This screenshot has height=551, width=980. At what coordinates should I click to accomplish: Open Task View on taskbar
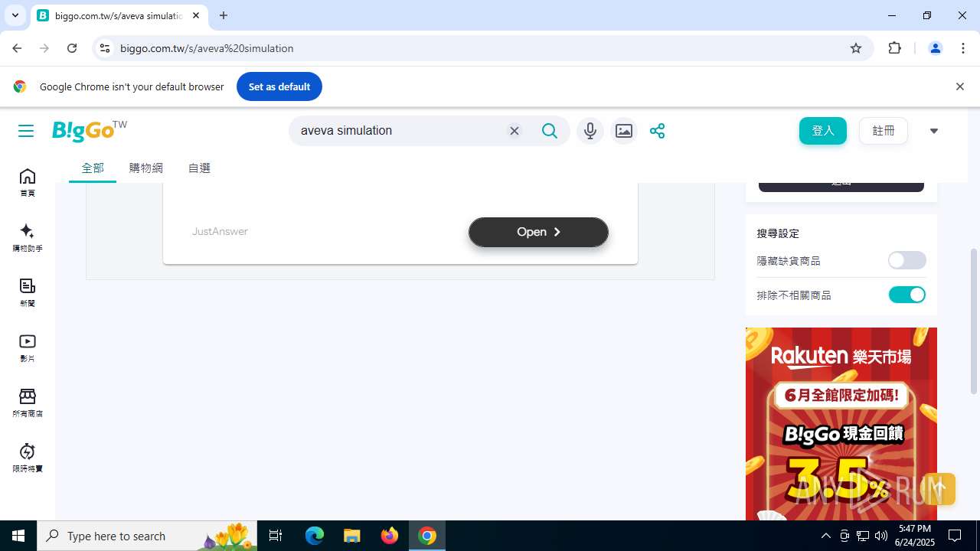(276, 536)
